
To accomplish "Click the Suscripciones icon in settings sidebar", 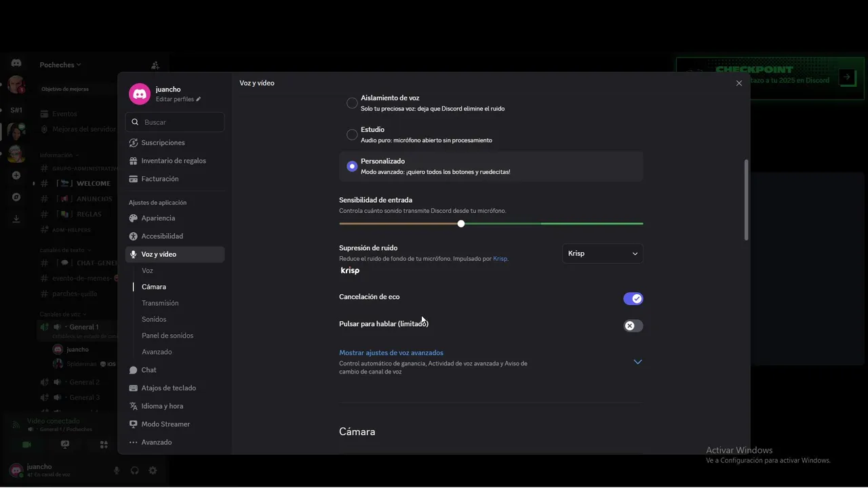I will tap(134, 143).
